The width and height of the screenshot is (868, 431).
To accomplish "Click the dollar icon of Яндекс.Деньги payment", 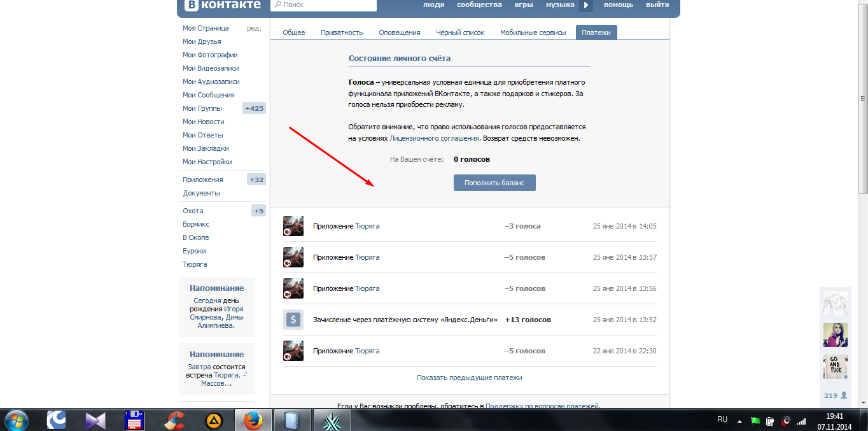I will (x=293, y=320).
